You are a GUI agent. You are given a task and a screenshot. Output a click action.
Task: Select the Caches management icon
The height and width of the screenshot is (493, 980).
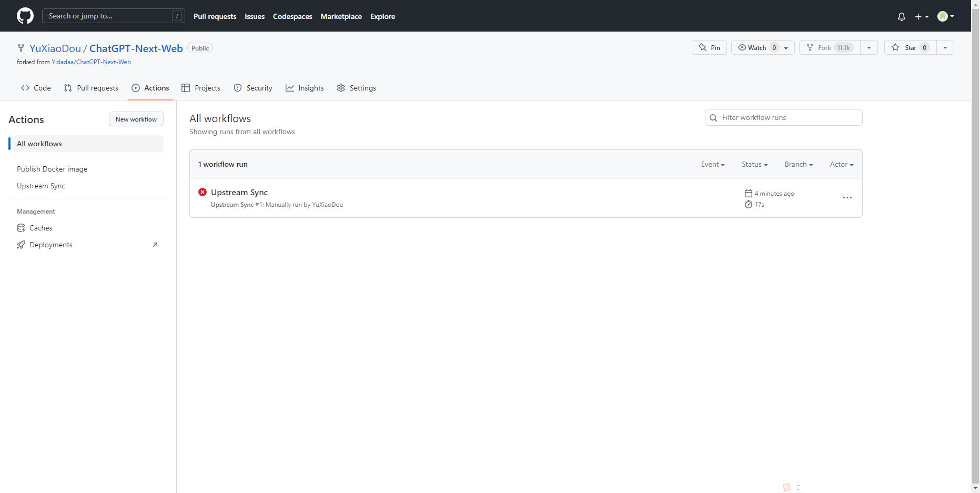coord(21,228)
